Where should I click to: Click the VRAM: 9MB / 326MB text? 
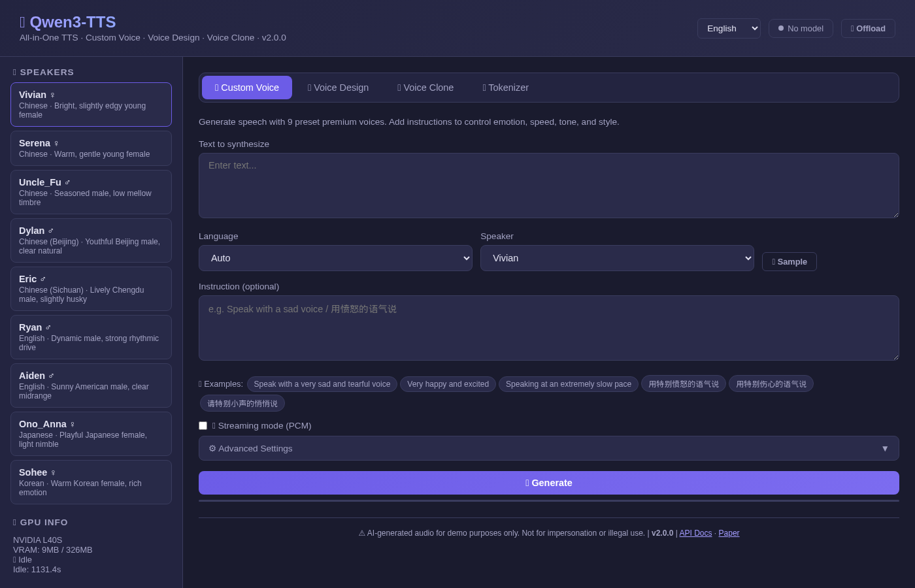pos(53,550)
